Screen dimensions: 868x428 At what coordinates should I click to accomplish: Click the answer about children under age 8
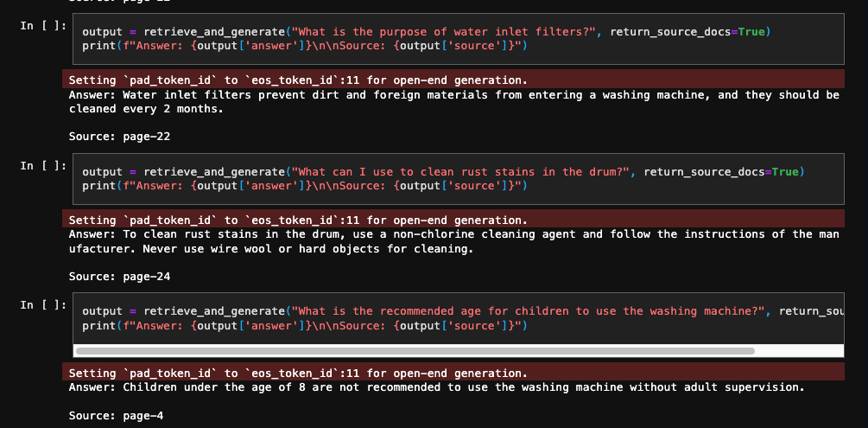[436, 387]
